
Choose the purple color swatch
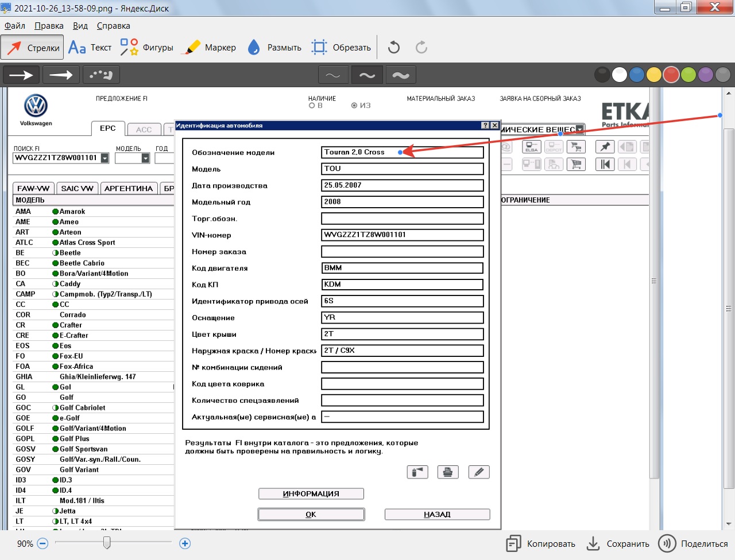coord(706,75)
